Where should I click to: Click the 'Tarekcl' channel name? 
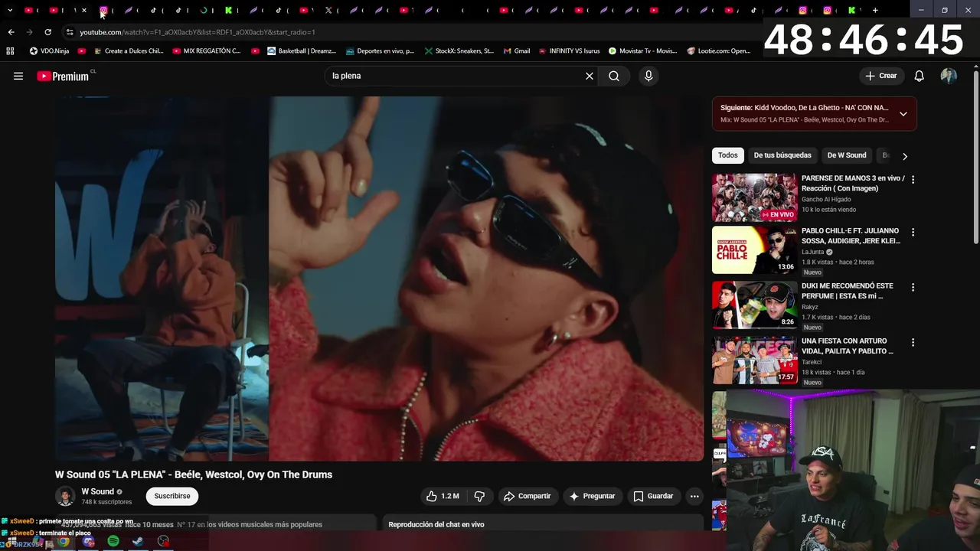point(812,362)
